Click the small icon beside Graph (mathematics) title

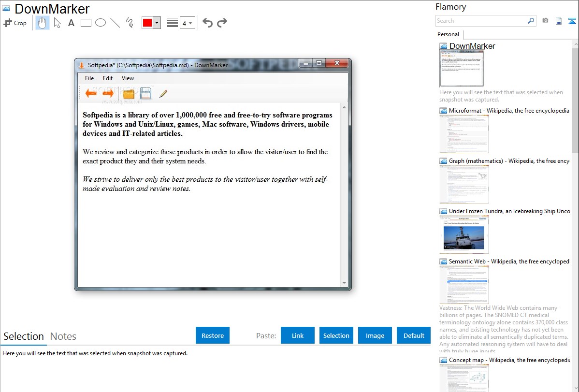[444, 161]
